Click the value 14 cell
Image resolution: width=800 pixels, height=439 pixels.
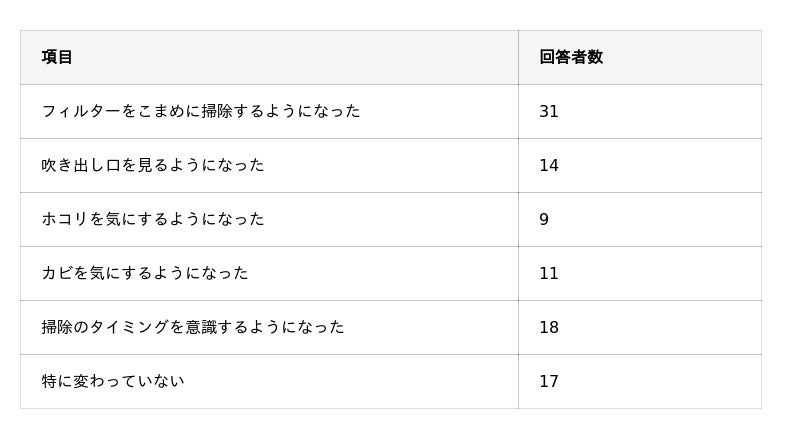coord(640,165)
